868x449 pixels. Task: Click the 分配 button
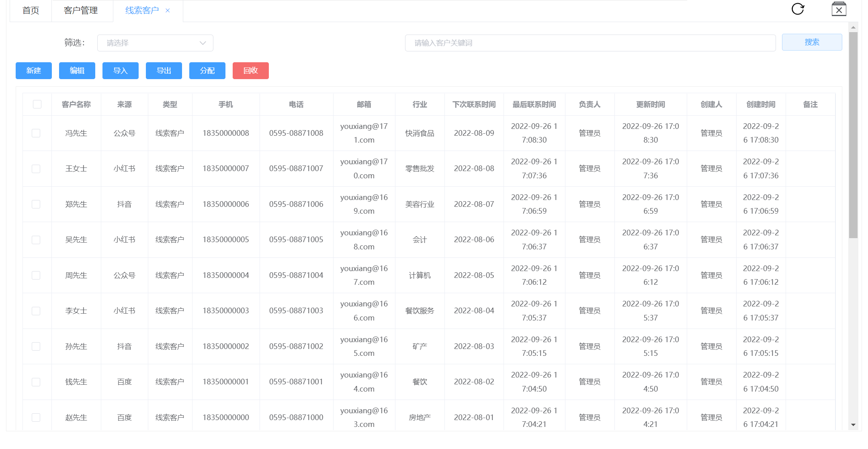pyautogui.click(x=207, y=71)
